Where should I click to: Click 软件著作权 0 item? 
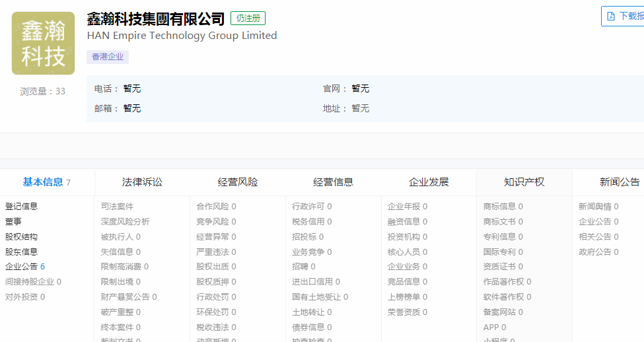[x=507, y=297]
